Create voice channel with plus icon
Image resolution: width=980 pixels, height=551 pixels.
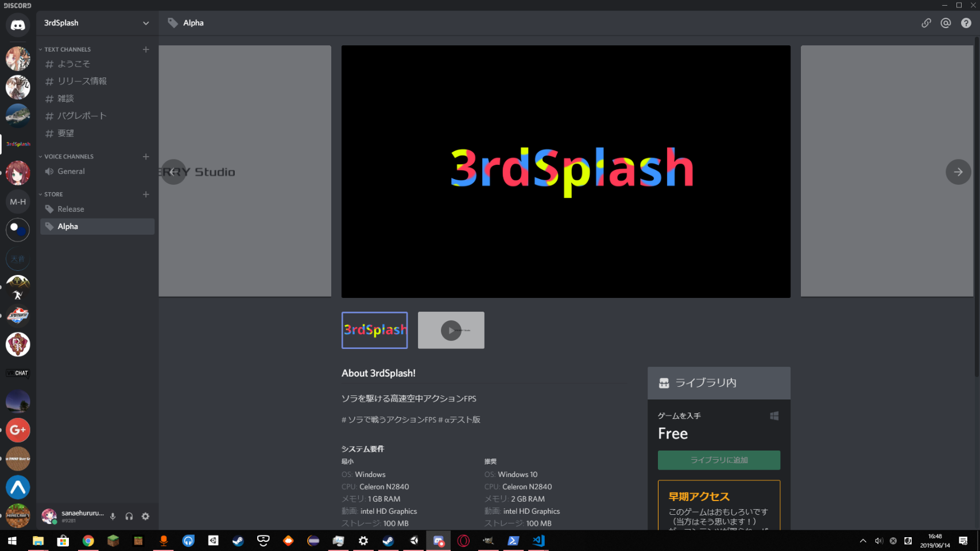(x=146, y=157)
